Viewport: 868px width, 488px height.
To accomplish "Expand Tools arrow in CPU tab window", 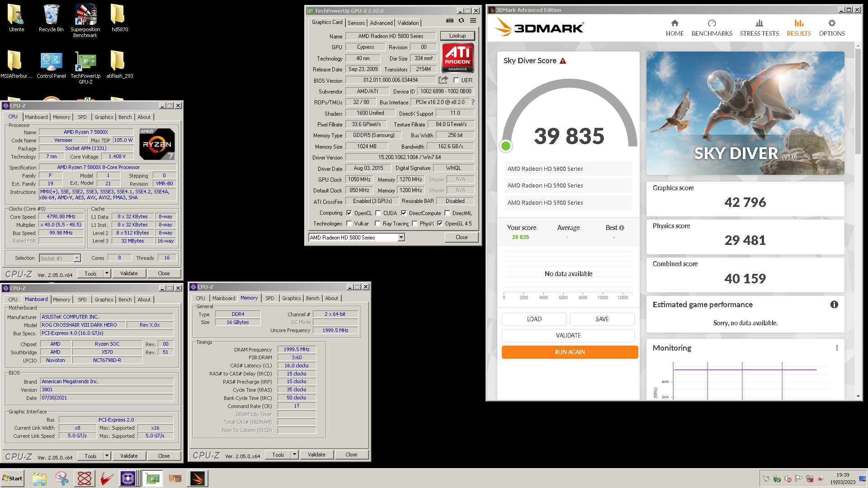I will [x=107, y=274].
